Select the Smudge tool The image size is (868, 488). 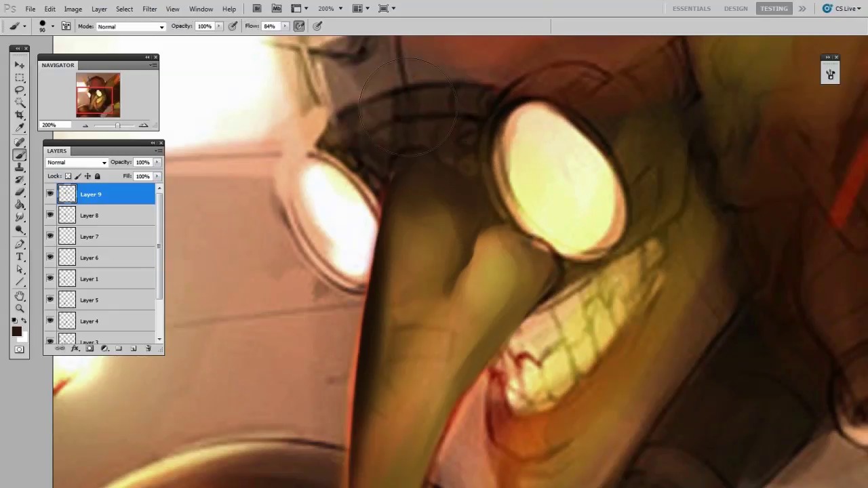[20, 217]
